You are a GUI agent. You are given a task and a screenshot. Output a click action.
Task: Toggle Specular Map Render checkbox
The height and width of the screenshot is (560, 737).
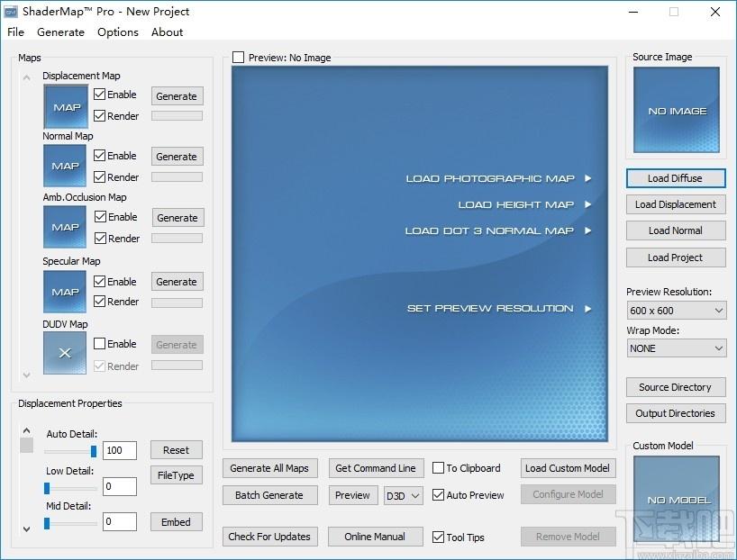click(99, 301)
